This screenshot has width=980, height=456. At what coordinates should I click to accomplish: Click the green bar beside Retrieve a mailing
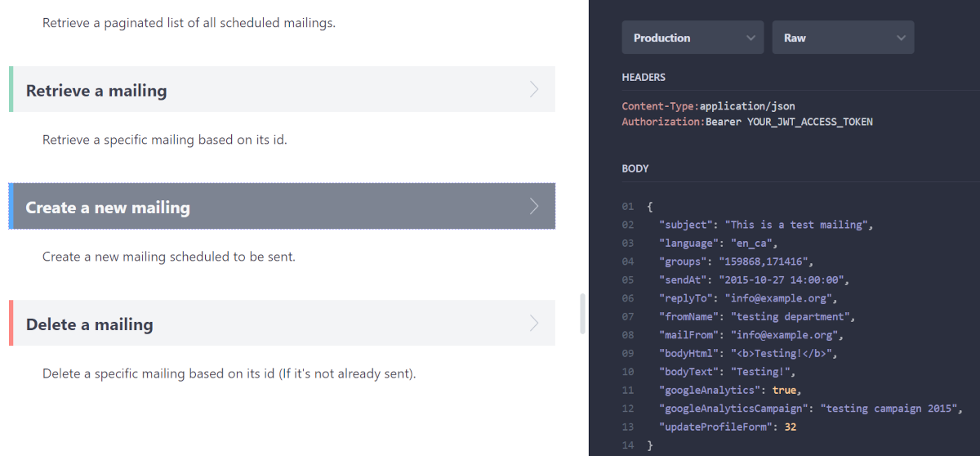(x=11, y=89)
